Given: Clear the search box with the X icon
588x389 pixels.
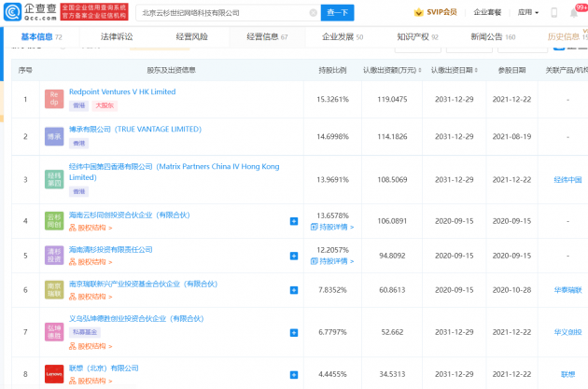Looking at the screenshot, I should coord(313,13).
